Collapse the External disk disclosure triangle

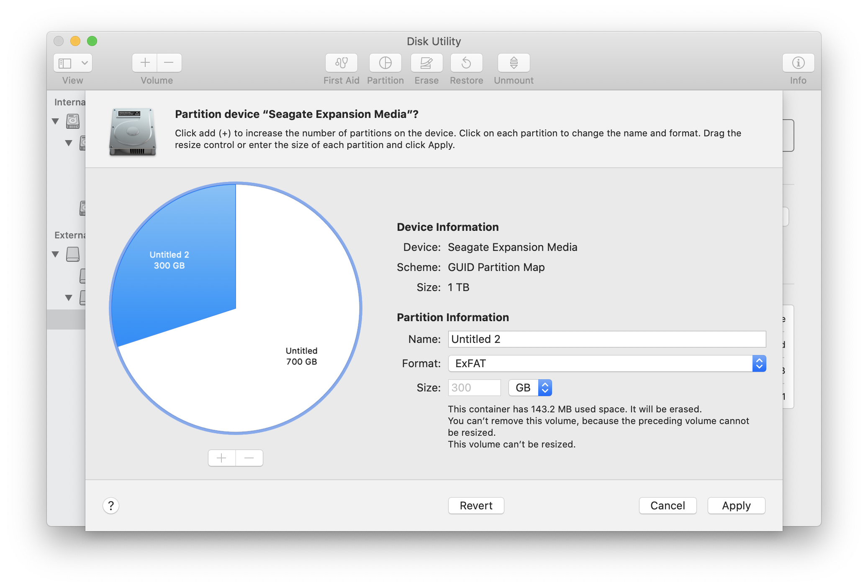55,254
